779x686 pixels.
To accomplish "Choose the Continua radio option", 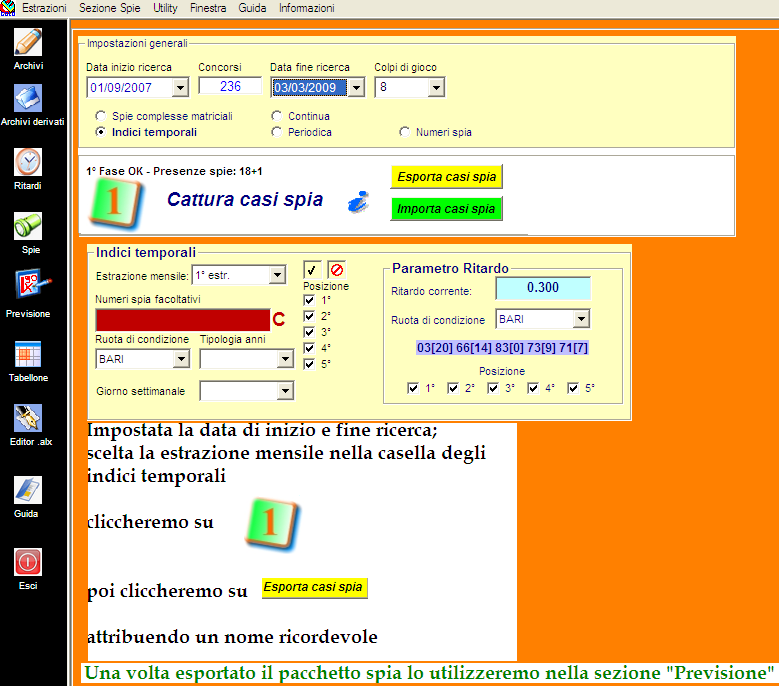I will 277,116.
